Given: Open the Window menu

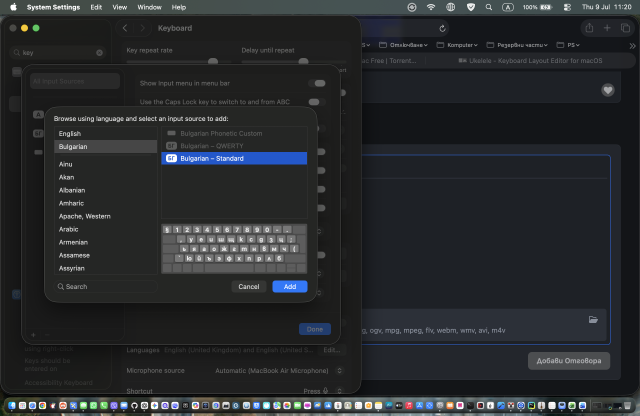Looking at the screenshot, I should 149,7.
